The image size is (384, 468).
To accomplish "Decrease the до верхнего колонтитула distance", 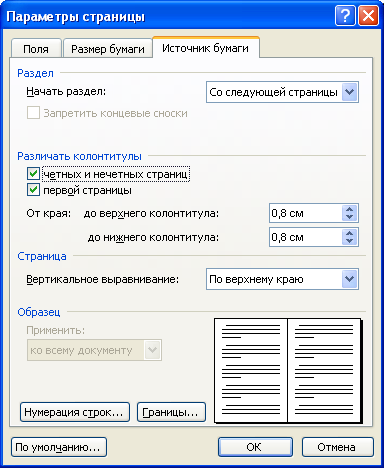I will 349,217.
